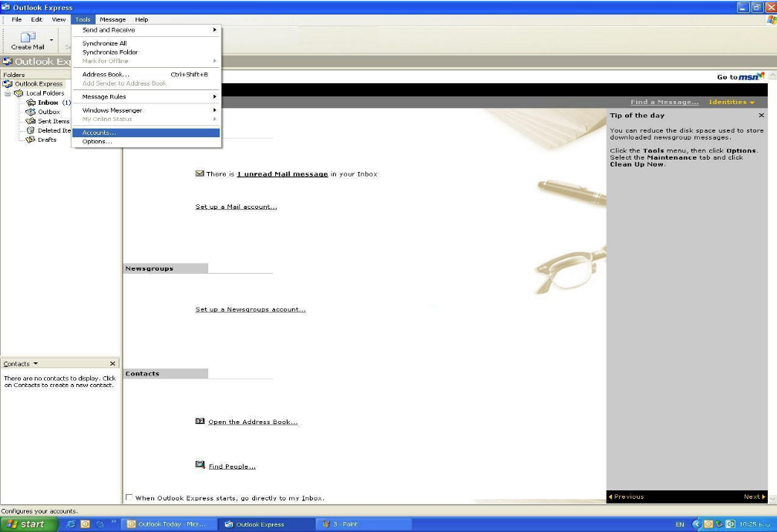The width and height of the screenshot is (777, 532).
Task: Expand the Message Rules submenu
Action: pyautogui.click(x=146, y=96)
